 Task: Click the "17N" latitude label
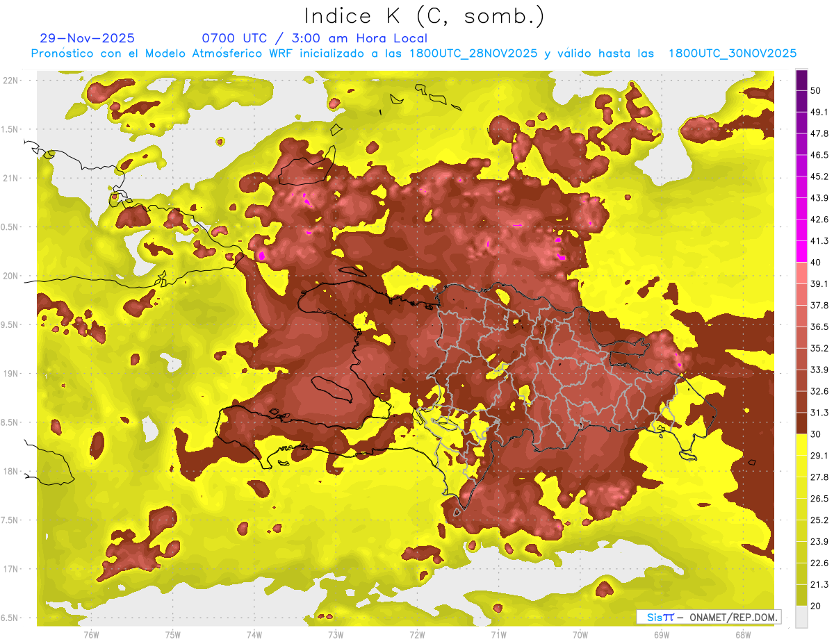pyautogui.click(x=11, y=569)
